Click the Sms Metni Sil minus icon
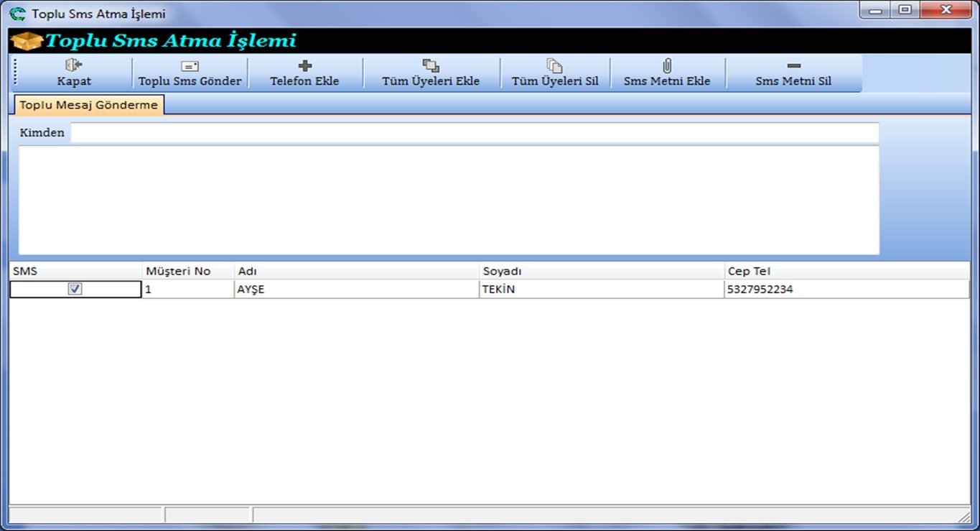 (793, 65)
